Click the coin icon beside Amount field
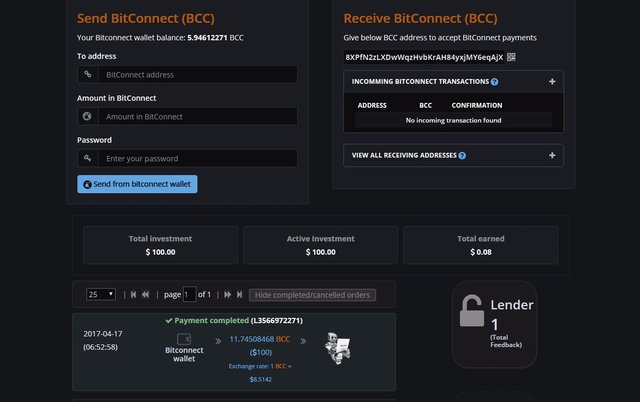 tap(87, 116)
